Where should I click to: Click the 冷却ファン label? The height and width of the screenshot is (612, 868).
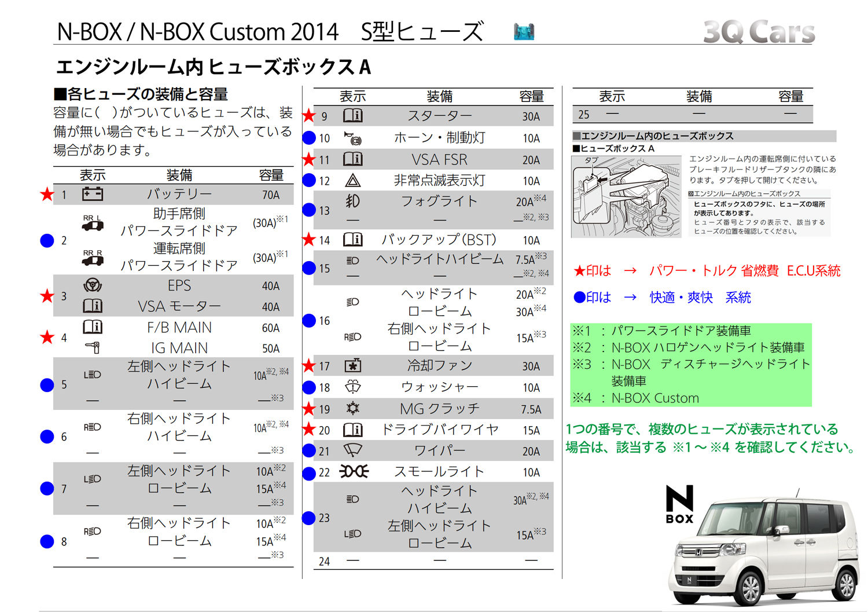(x=440, y=365)
